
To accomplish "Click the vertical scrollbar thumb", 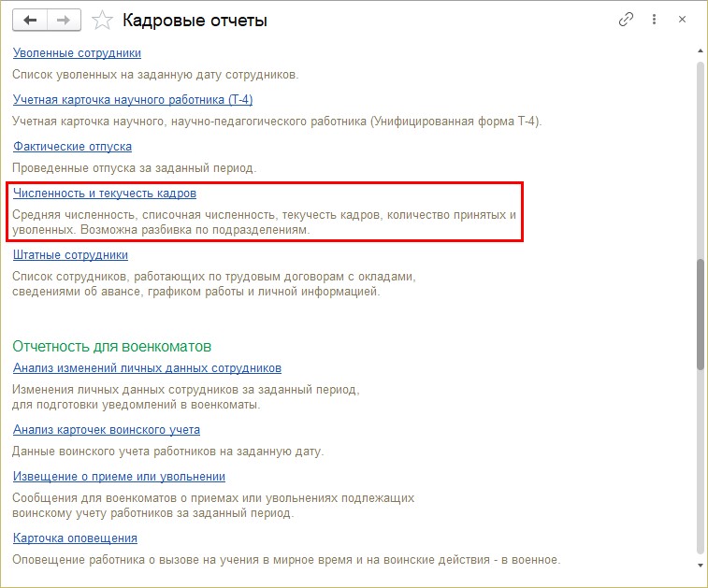I will tap(701, 314).
